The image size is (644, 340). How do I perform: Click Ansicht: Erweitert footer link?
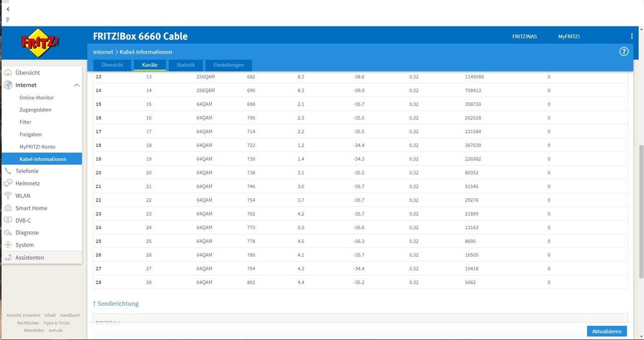(x=23, y=316)
